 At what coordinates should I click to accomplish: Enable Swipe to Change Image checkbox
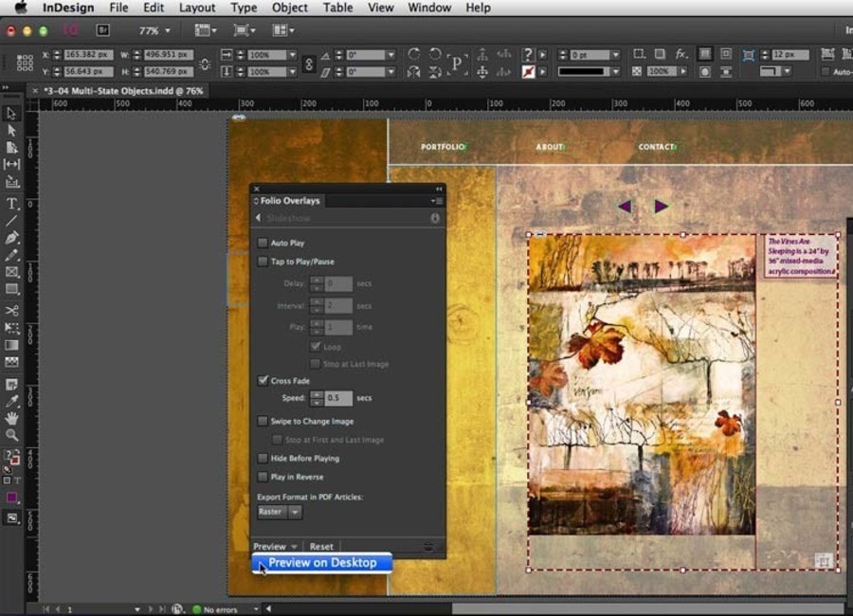tap(263, 421)
